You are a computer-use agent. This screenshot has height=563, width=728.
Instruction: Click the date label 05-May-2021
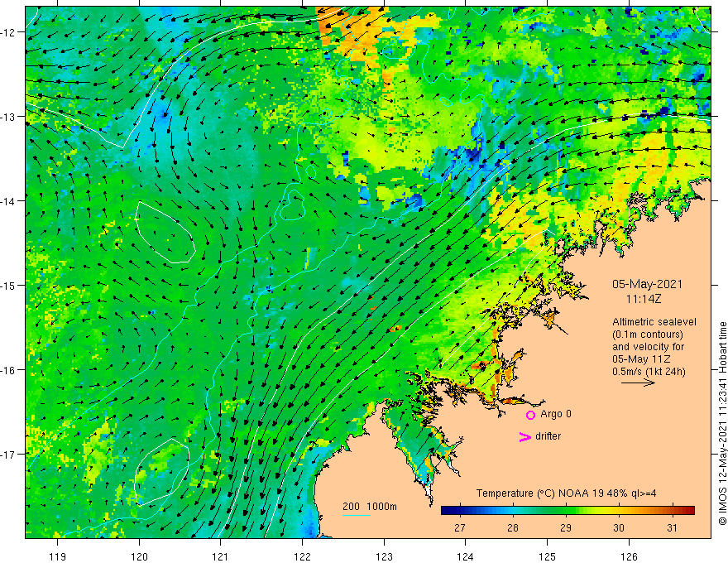647,284
